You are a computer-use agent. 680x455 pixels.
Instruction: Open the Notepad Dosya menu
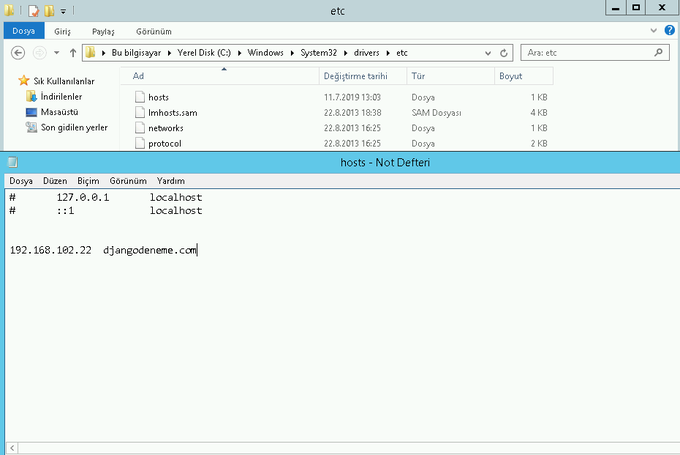click(21, 181)
